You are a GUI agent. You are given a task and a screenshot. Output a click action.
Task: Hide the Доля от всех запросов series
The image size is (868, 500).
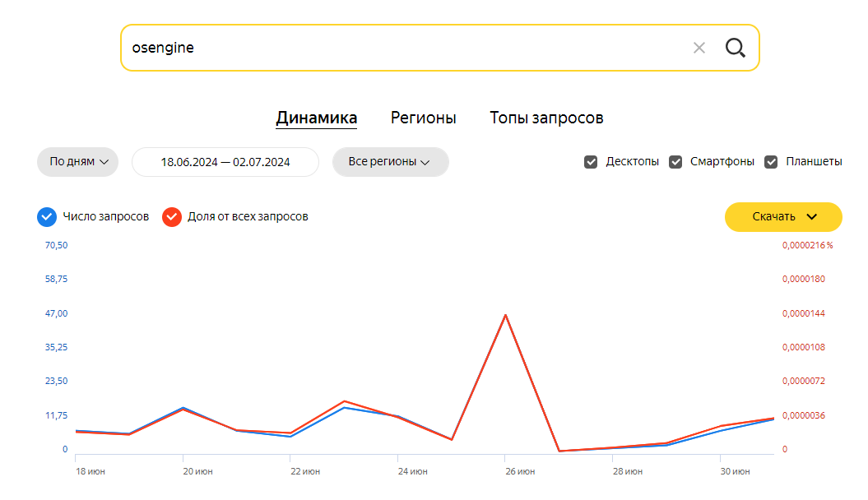171,216
